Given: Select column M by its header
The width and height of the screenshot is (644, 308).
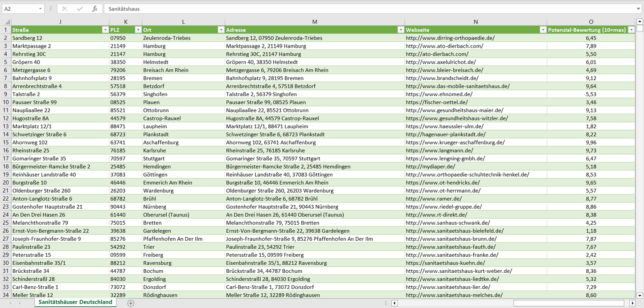Looking at the screenshot, I should 315,22.
